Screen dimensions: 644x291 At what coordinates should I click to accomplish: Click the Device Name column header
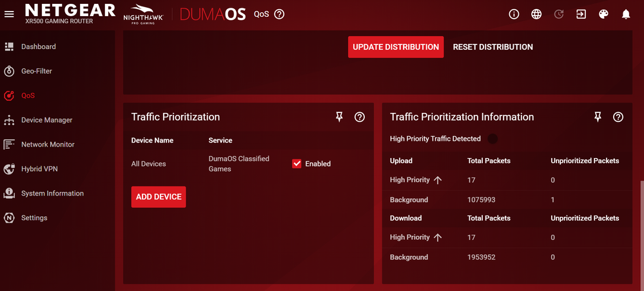point(152,140)
